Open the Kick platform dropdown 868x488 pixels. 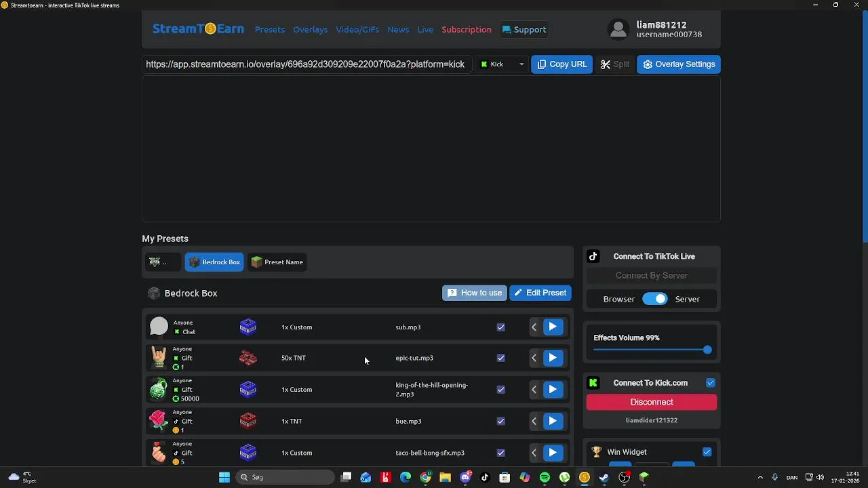502,64
